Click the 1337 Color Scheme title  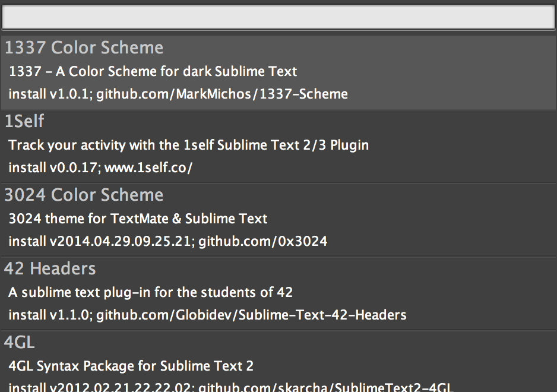(84, 48)
